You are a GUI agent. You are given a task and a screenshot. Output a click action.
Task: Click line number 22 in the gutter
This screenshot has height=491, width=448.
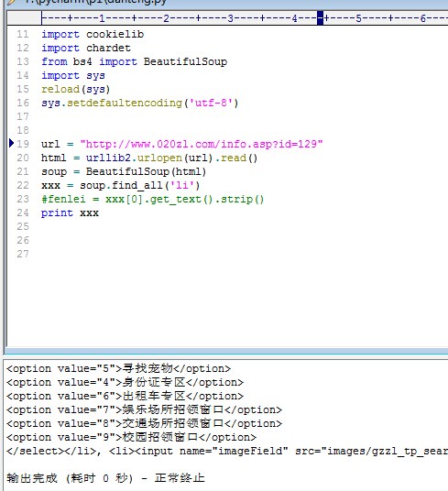tap(23, 185)
